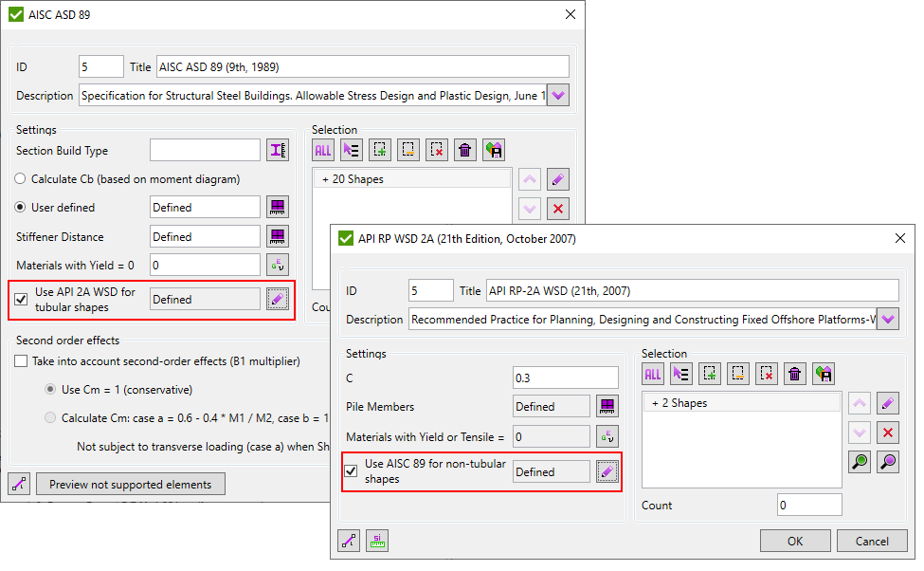
Task: Delete row with red X in API dialog
Action: coord(888,433)
